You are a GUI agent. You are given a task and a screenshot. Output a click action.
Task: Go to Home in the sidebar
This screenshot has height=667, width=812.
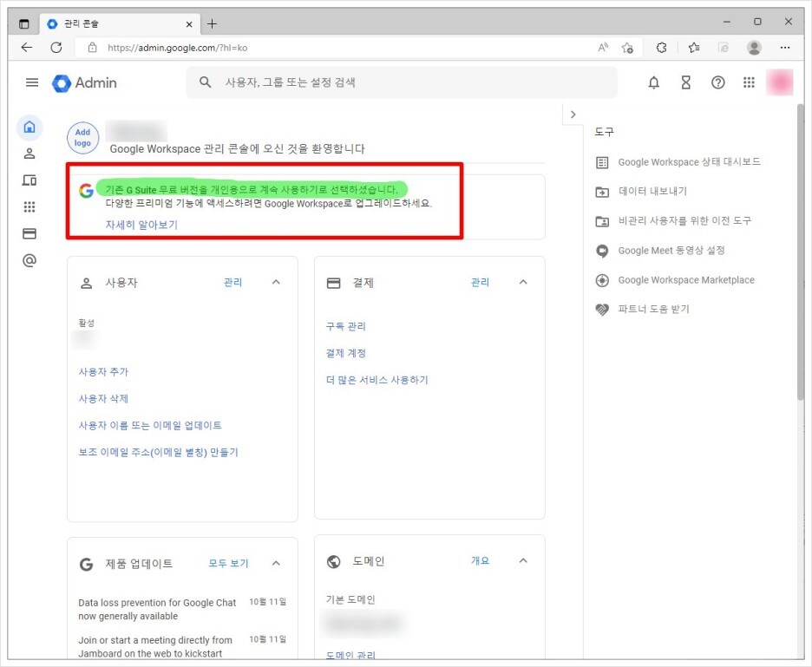pyautogui.click(x=29, y=127)
